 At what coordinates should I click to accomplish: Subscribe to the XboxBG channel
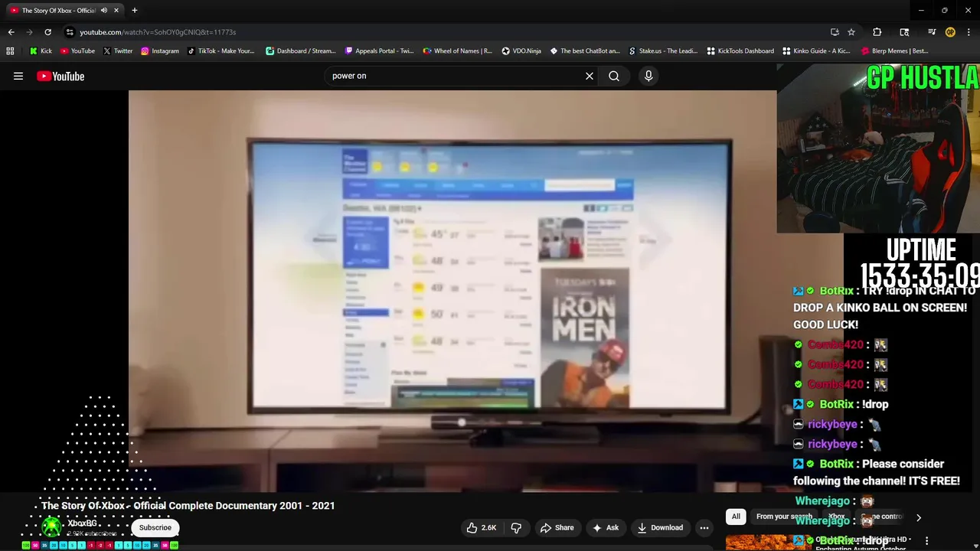point(155,527)
